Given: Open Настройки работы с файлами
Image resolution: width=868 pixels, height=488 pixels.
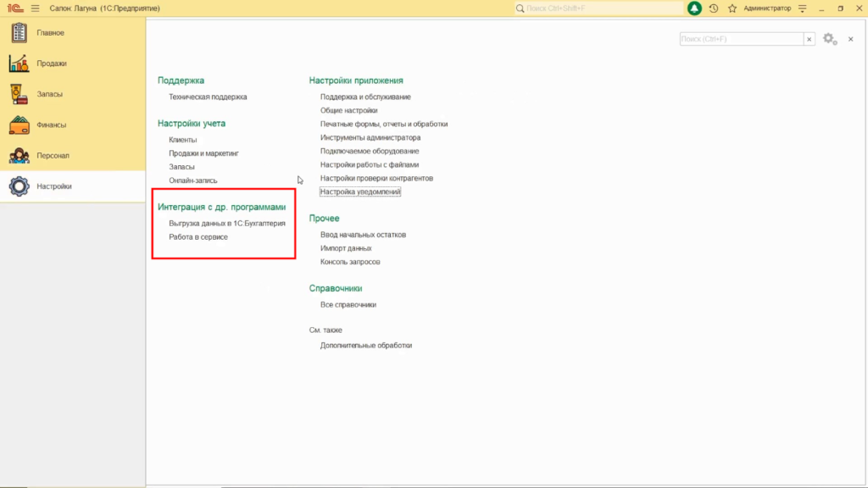Looking at the screenshot, I should [370, 164].
